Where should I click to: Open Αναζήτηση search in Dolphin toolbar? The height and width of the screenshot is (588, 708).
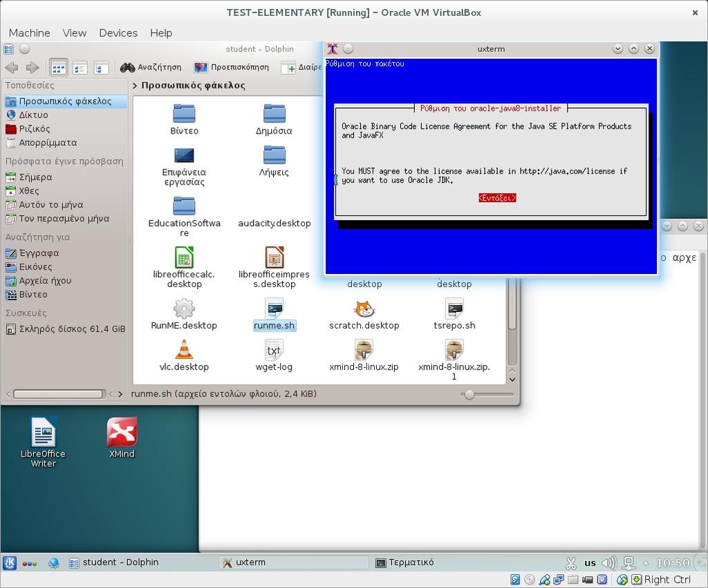[151, 67]
